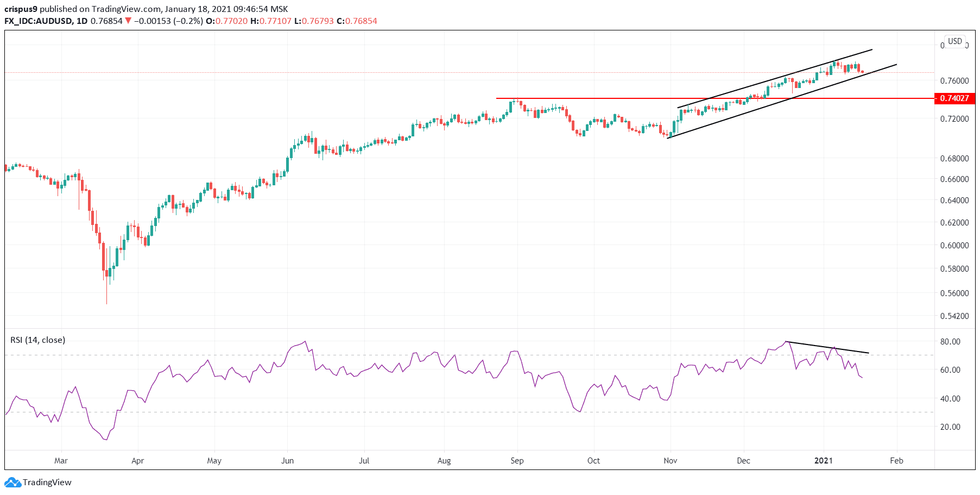Image resolution: width=980 pixels, height=495 pixels.
Task: Click the May label on time axis
Action: point(214,461)
